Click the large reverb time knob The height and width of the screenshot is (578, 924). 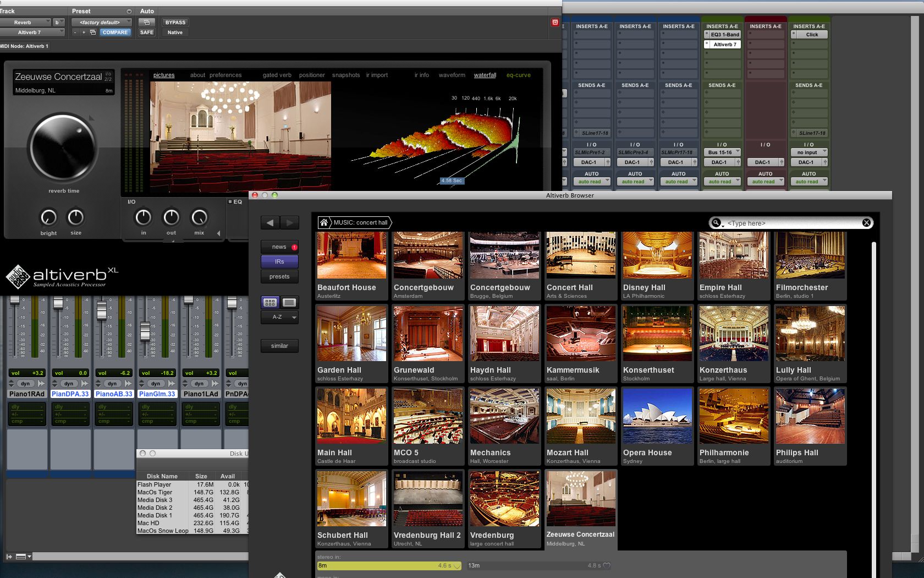63,148
